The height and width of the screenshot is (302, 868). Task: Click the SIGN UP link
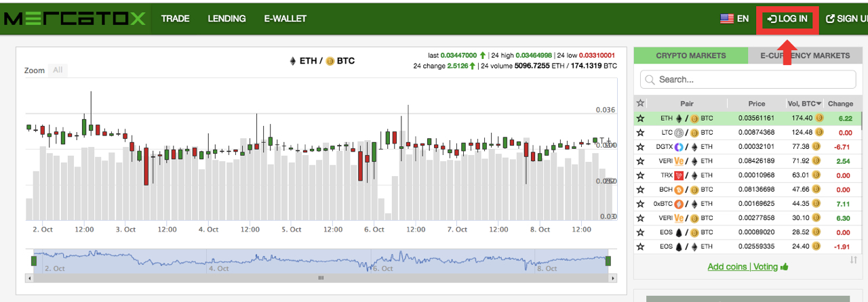point(846,19)
